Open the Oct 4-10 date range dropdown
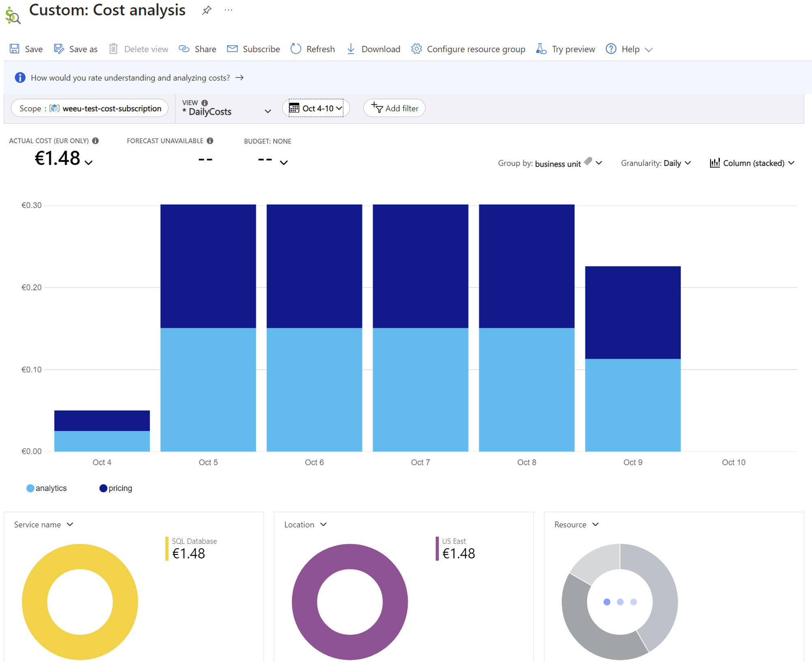 click(x=316, y=108)
